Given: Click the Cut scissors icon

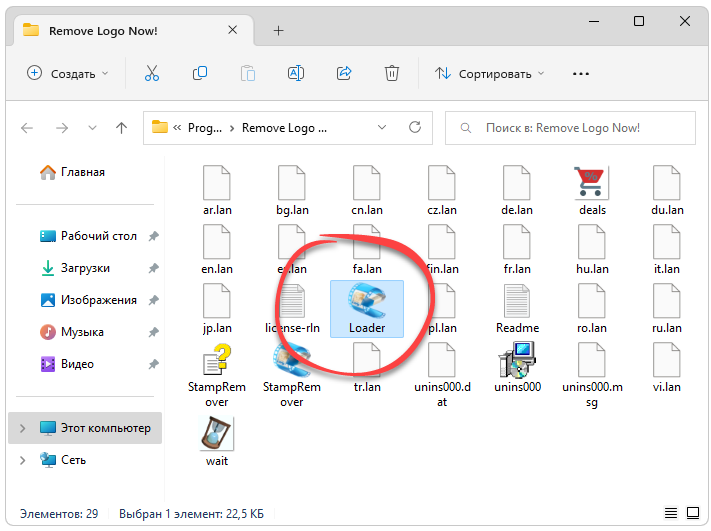Looking at the screenshot, I should [x=152, y=73].
